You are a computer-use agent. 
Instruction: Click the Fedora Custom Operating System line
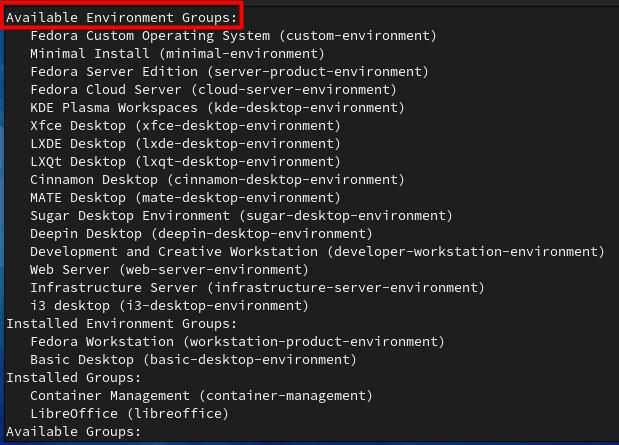click(x=233, y=35)
